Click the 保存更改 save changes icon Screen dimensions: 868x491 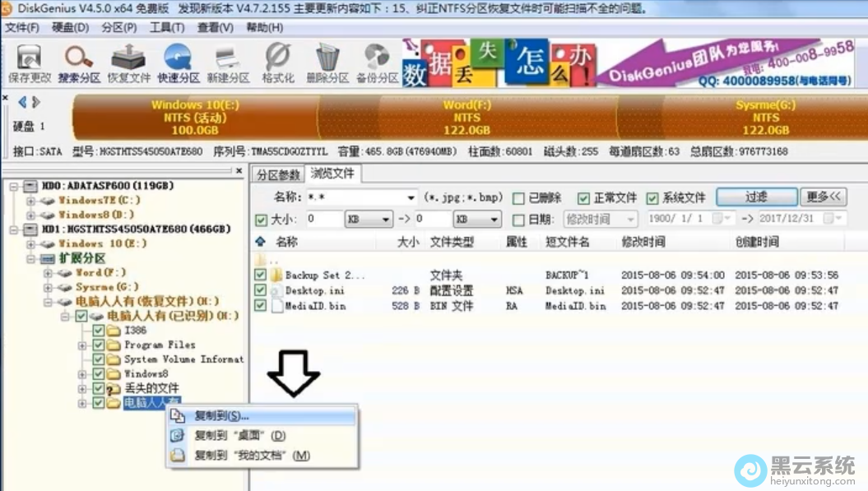point(29,63)
